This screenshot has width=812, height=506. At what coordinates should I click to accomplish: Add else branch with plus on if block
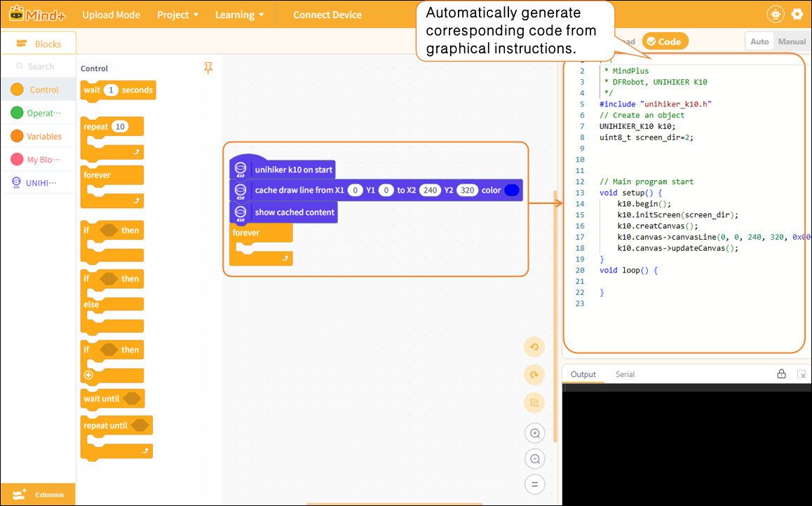tap(88, 375)
